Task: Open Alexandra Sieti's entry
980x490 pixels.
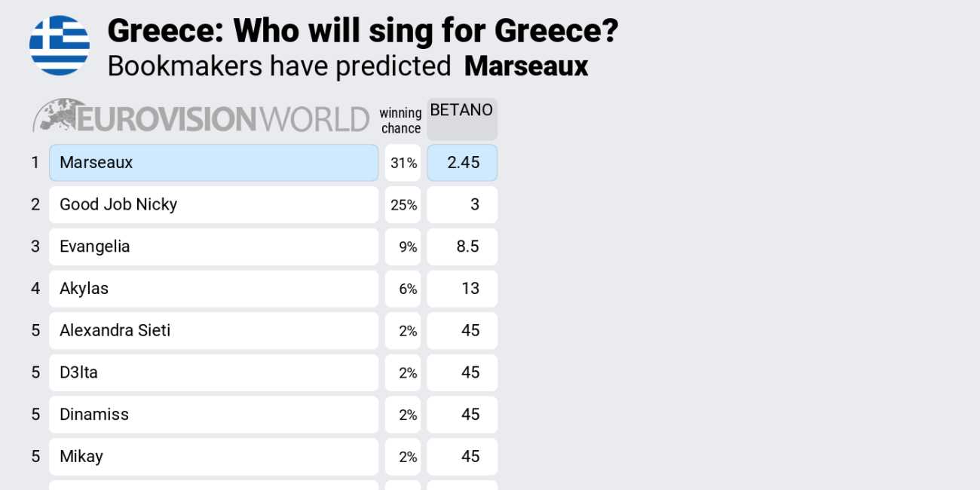Action: [x=213, y=331]
